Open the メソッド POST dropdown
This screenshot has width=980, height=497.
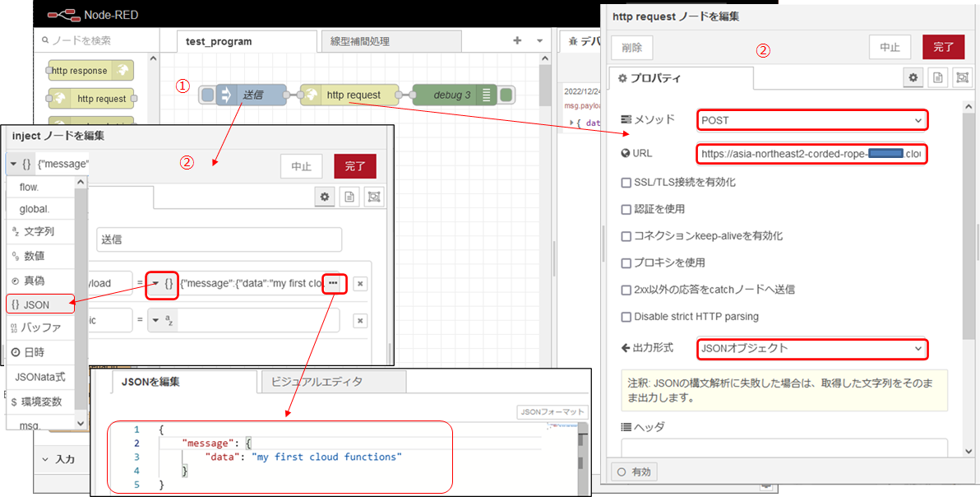[x=812, y=120]
